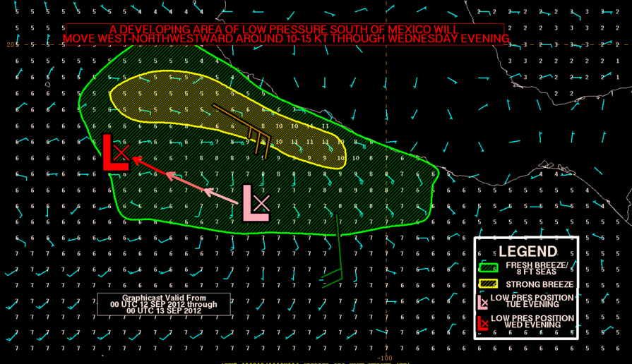Click the 'STRONG BREEZE' legend label
The image size is (632, 364).
(539, 284)
